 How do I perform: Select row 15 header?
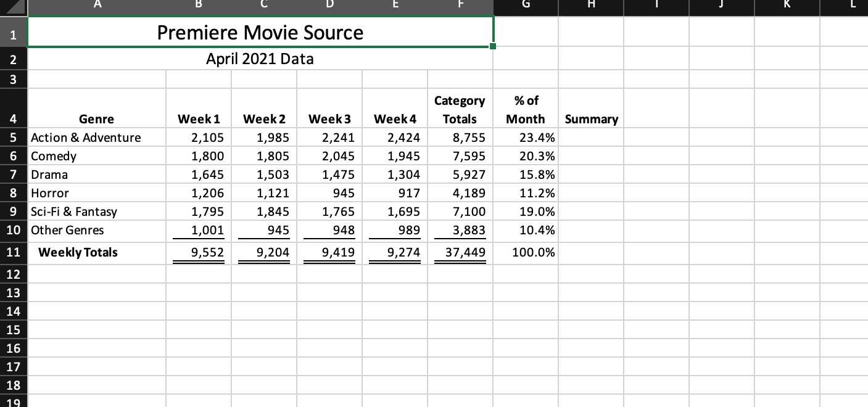14,330
